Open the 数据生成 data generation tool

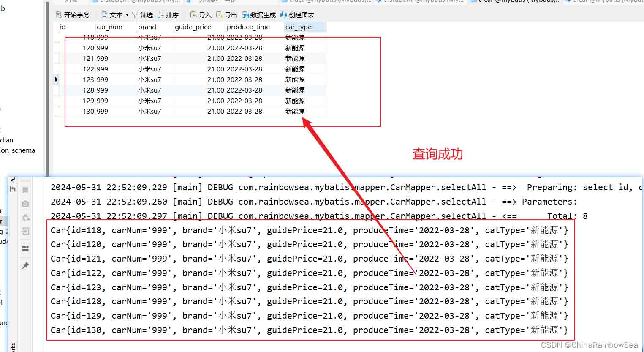[x=259, y=15]
